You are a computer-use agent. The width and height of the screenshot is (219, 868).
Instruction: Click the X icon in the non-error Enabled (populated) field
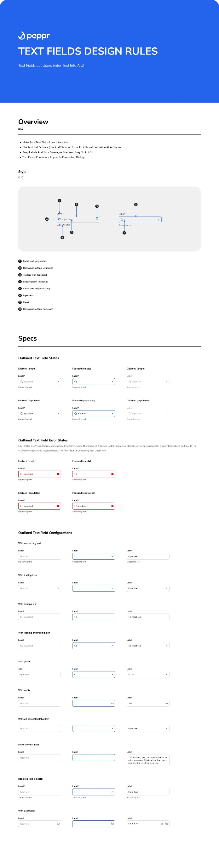(x=58, y=413)
